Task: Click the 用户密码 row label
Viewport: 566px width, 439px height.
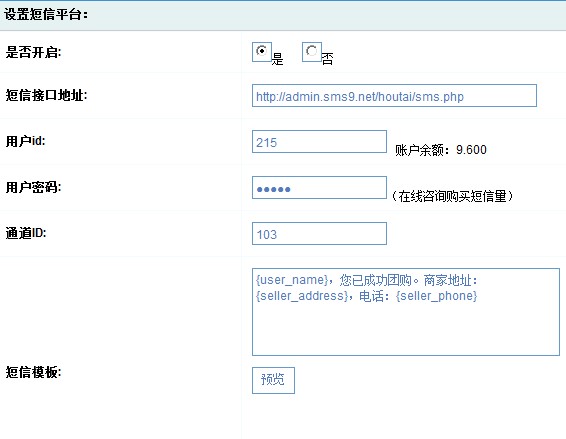Action: pyautogui.click(x=33, y=187)
